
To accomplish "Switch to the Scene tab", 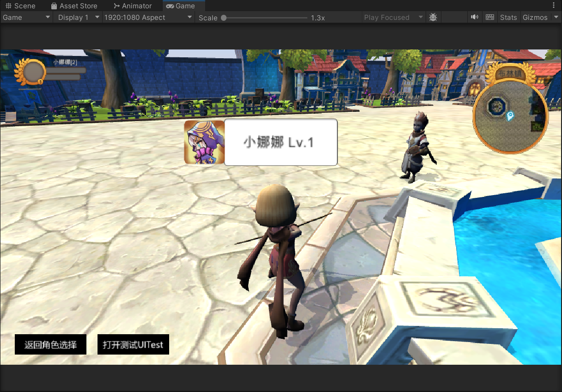I will coord(20,6).
